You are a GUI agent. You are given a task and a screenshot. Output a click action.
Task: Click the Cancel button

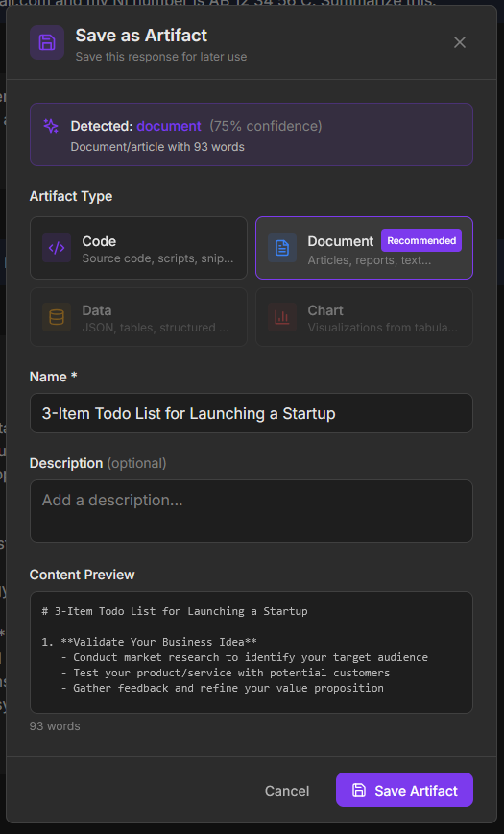coord(287,791)
